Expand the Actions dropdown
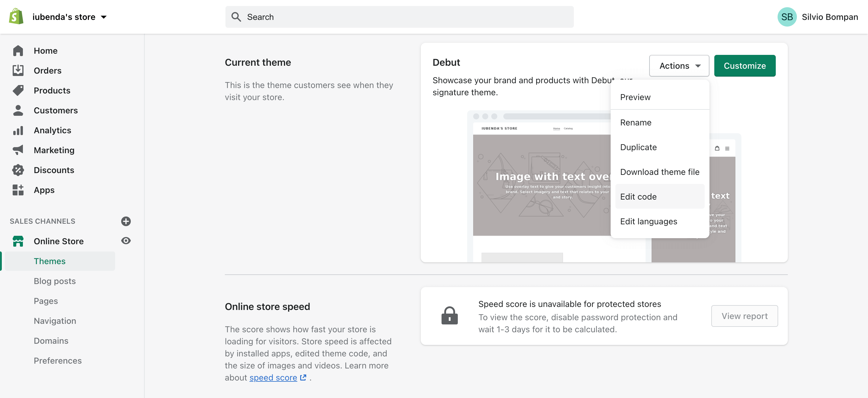The image size is (868, 398). click(x=679, y=66)
